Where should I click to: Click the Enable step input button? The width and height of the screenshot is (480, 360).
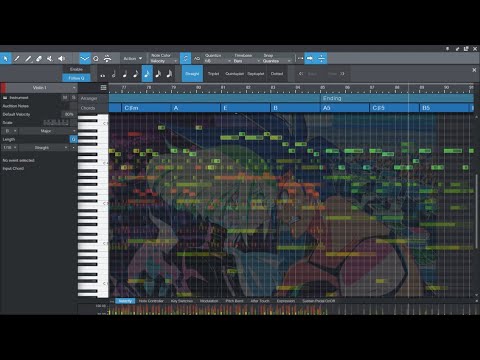76,69
